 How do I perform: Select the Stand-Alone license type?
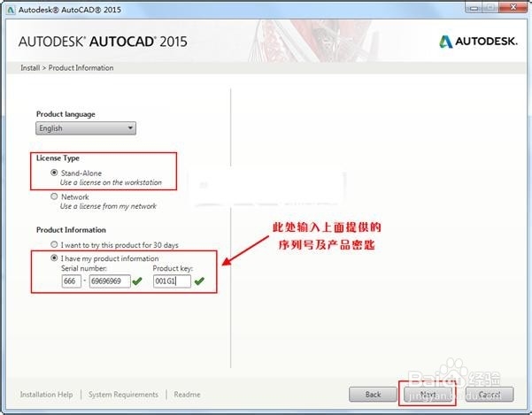[54, 173]
